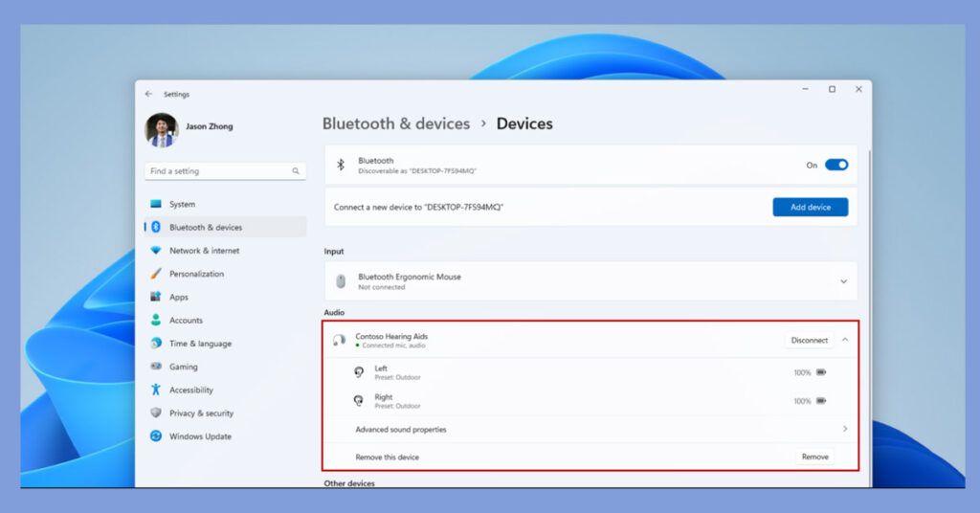
Task: Click the Right hearing aid battery icon
Action: coord(821,400)
